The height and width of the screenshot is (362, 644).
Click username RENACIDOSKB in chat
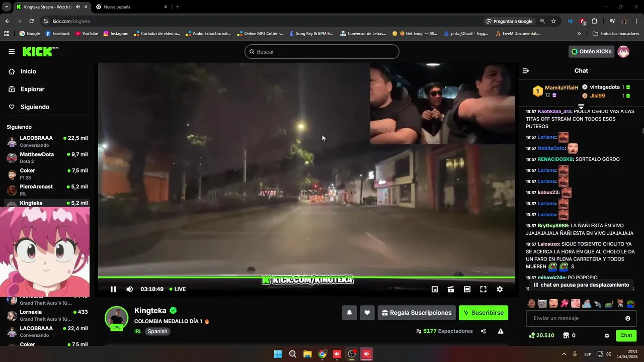pyautogui.click(x=554, y=159)
